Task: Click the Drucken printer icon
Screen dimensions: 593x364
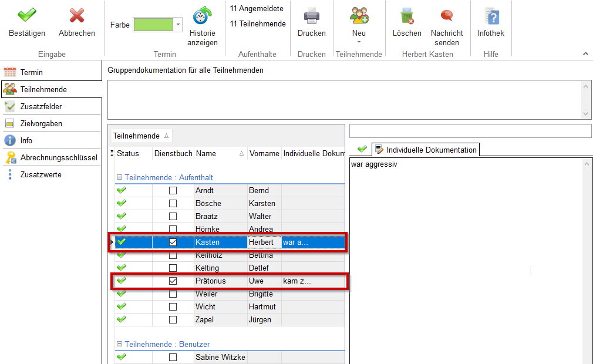Action: [x=311, y=16]
